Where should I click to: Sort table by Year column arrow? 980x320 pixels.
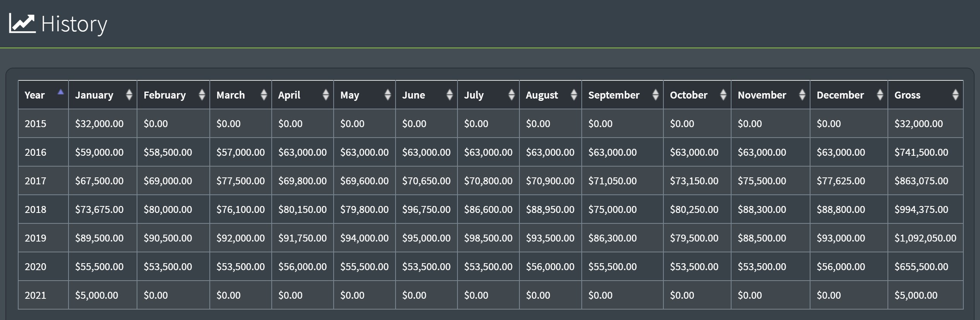click(60, 92)
